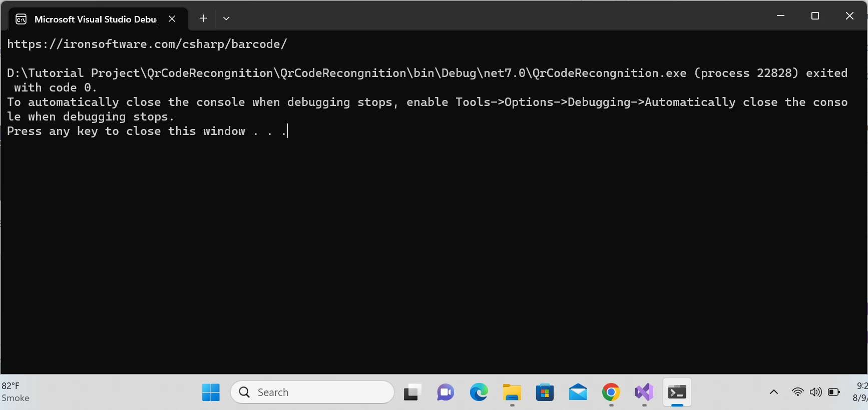This screenshot has height=410, width=868.
Task: Open Task View from the taskbar
Action: (x=412, y=392)
